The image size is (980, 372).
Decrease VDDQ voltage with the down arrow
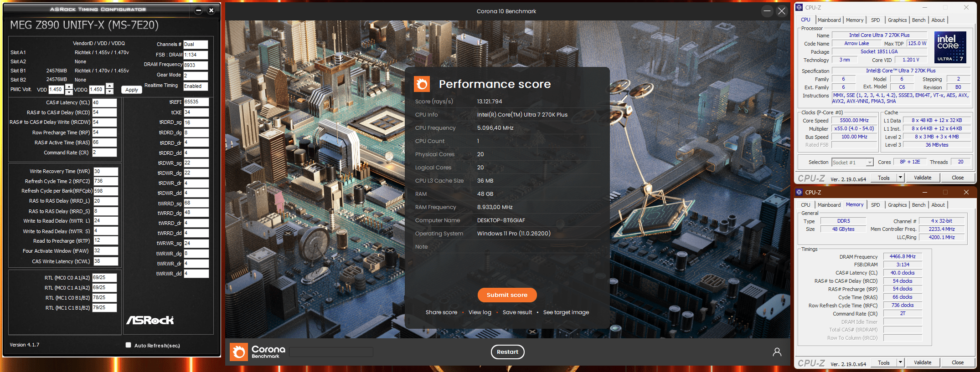point(109,92)
